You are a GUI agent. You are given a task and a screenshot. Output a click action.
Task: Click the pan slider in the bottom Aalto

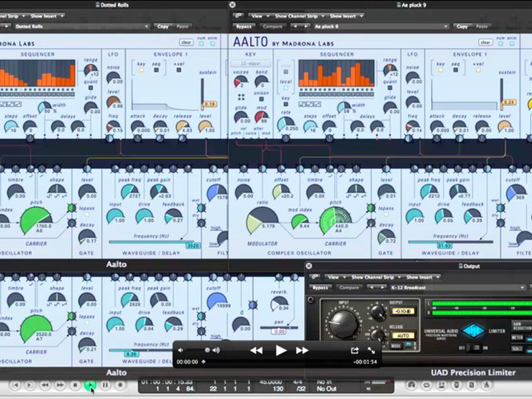point(279,328)
